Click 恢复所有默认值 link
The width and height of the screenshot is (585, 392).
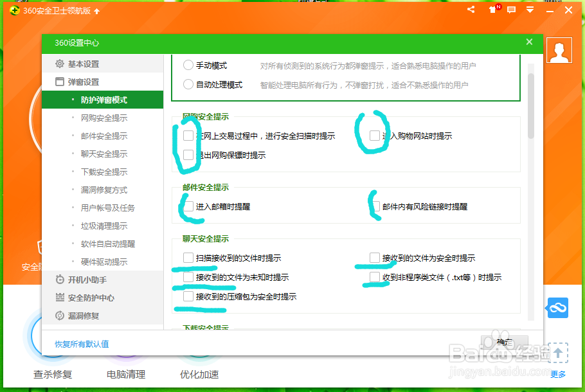tap(82, 344)
